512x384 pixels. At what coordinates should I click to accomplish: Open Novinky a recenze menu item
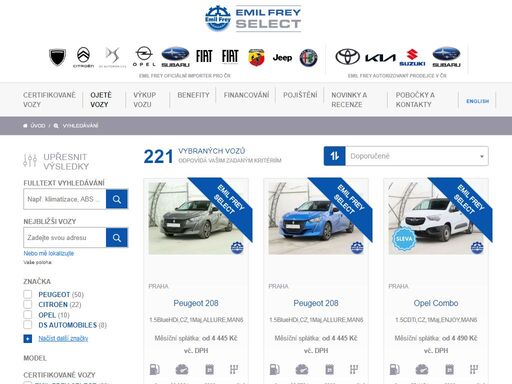coord(349,100)
